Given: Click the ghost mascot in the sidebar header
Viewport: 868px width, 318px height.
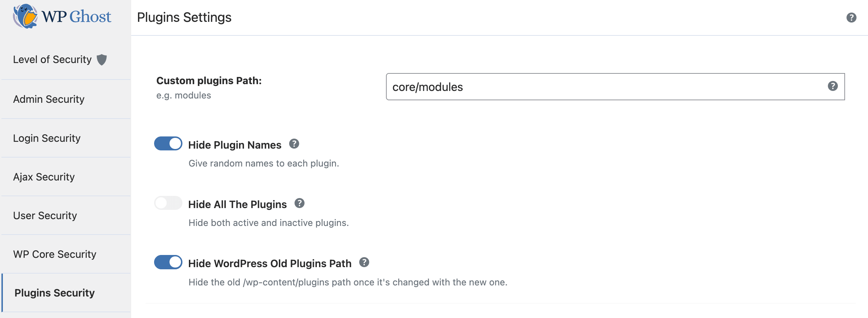Looking at the screenshot, I should click(24, 16).
